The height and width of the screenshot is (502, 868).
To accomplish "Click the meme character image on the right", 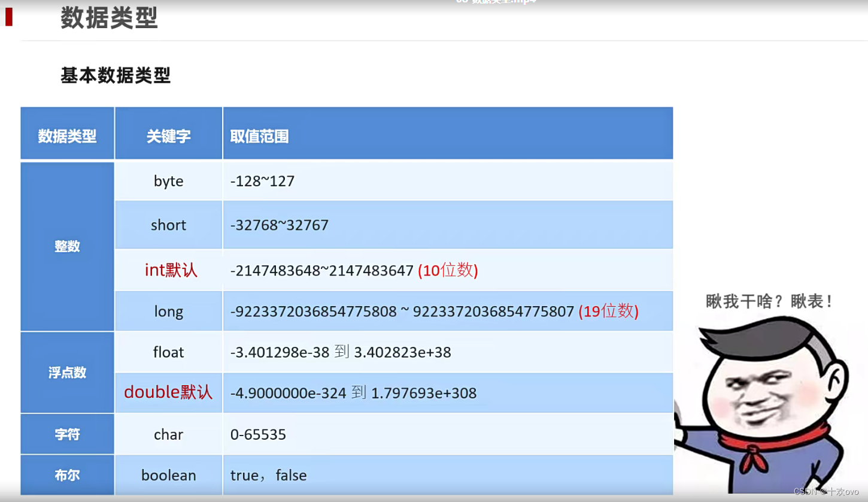I will (x=766, y=395).
